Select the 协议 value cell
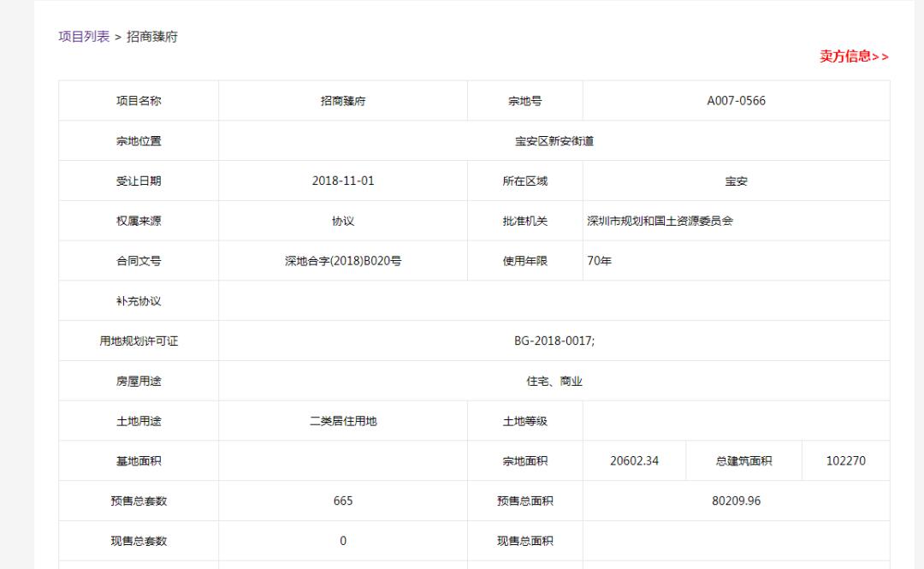The width and height of the screenshot is (924, 569). point(343,221)
